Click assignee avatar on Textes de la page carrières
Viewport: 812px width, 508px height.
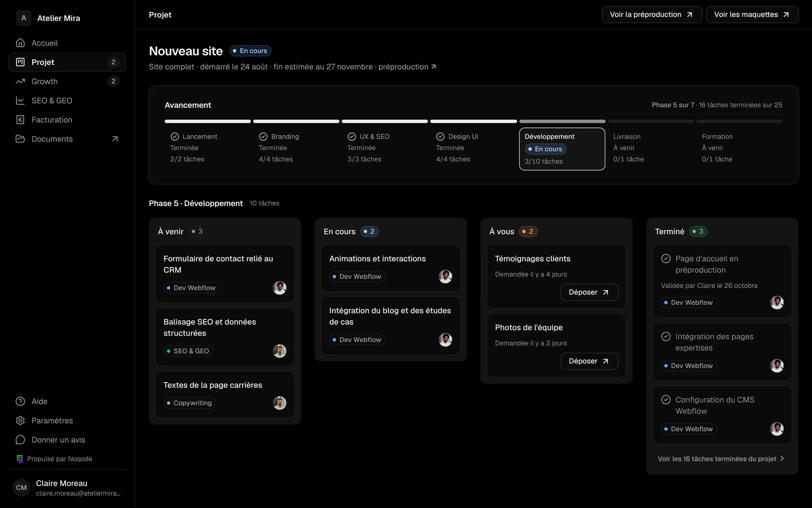(279, 403)
